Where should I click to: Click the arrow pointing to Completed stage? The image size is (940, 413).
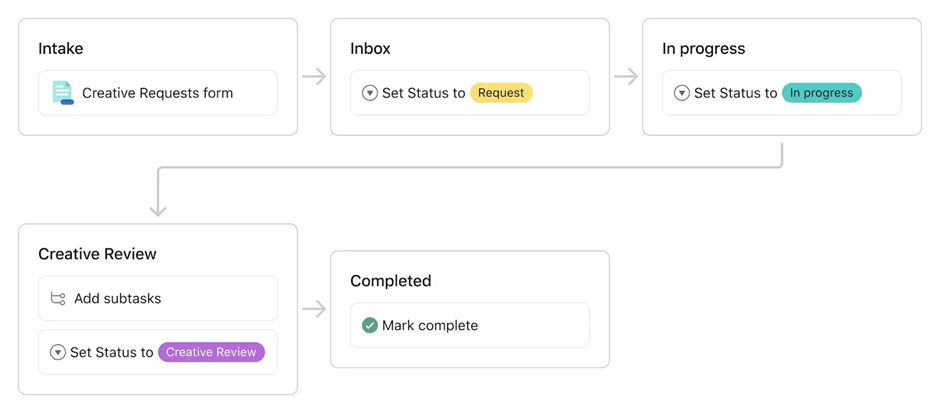point(314,309)
